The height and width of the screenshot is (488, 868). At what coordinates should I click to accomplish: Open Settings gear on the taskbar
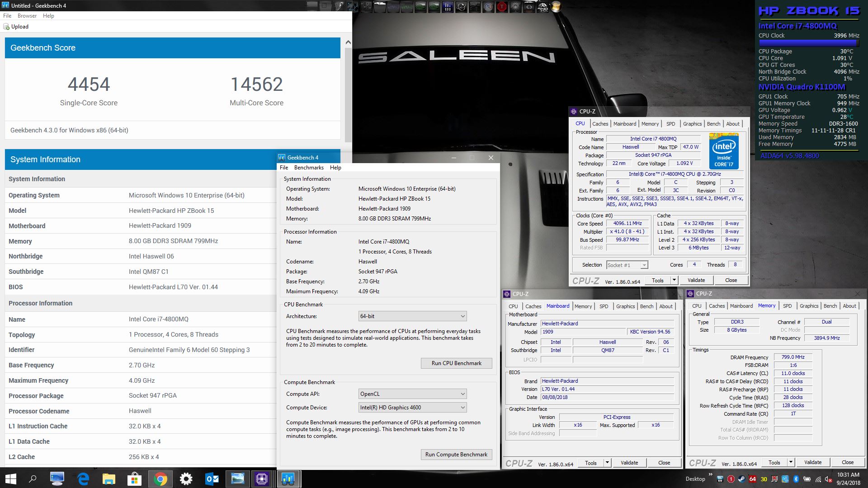coord(186,479)
